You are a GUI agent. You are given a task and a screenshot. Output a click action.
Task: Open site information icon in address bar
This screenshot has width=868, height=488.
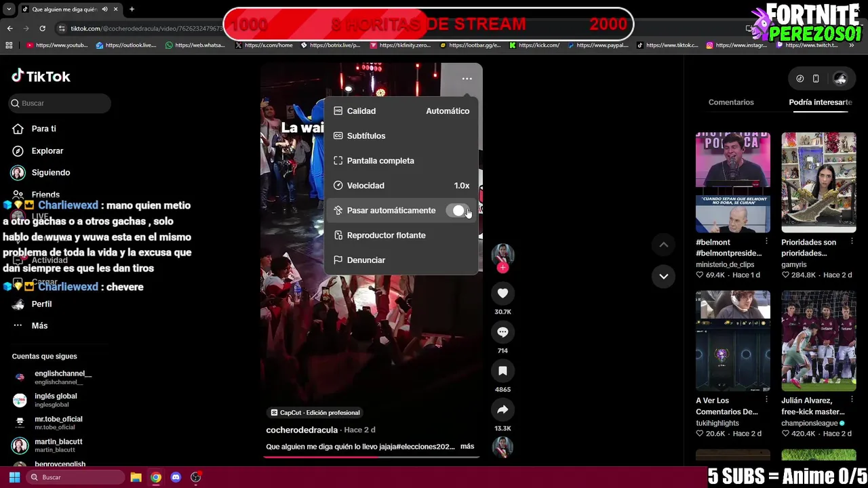pos(62,28)
